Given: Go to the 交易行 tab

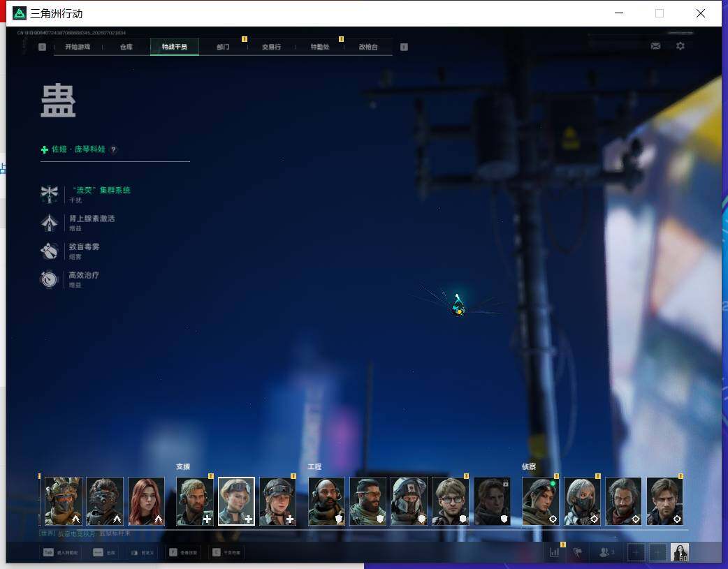Looking at the screenshot, I should click(271, 47).
